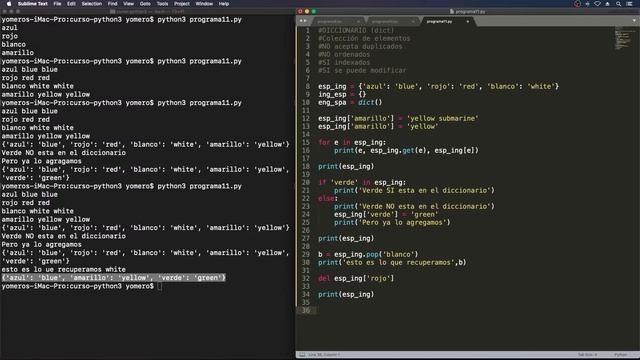This screenshot has width=640, height=360.
Task: Open the Help menu
Action: point(224,4)
